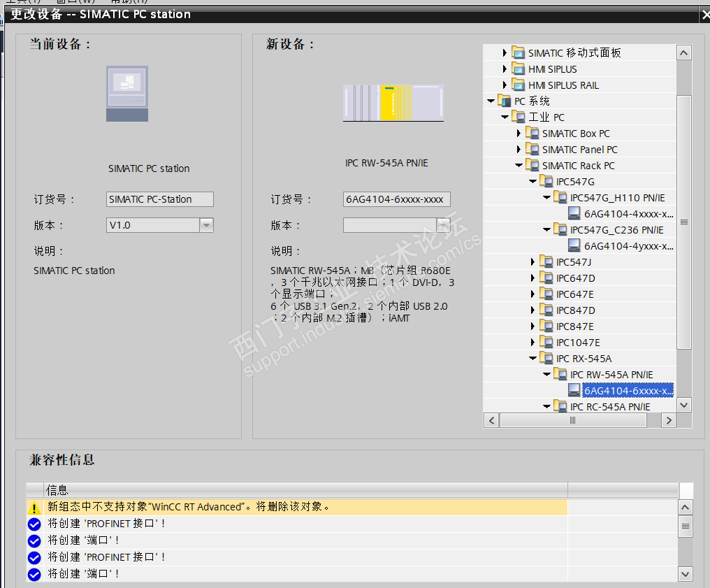Click the SIMATIC Panel PC folder icon

[532, 149]
